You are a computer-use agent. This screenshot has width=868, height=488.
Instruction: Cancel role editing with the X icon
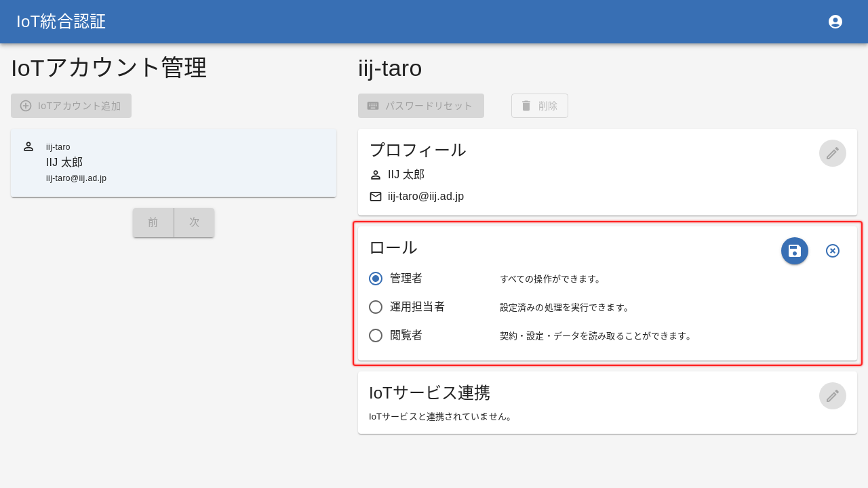coord(833,251)
